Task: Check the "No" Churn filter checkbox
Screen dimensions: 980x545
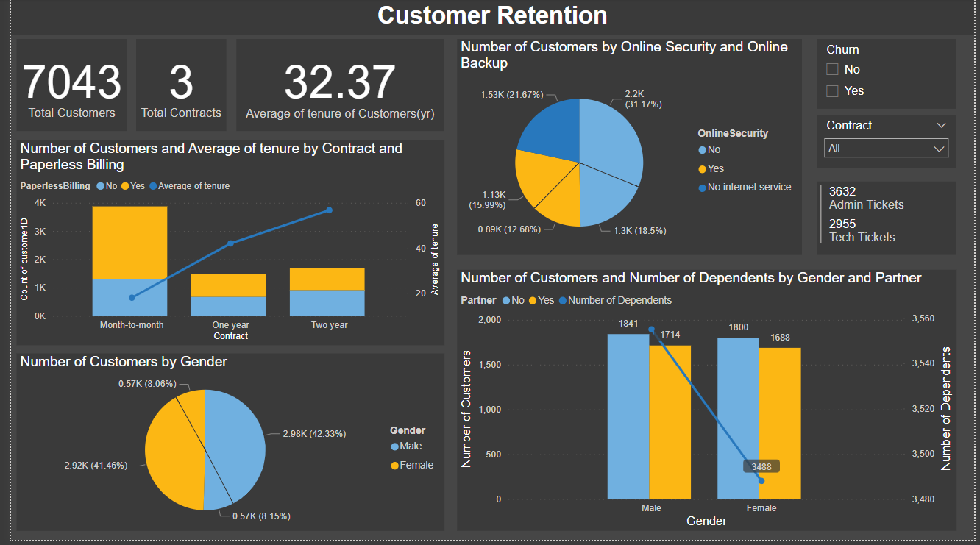Action: coord(834,68)
